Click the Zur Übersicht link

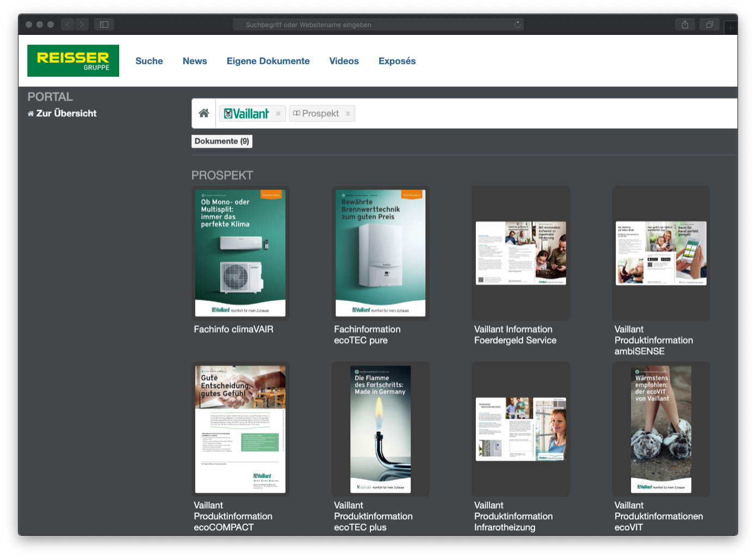point(62,113)
